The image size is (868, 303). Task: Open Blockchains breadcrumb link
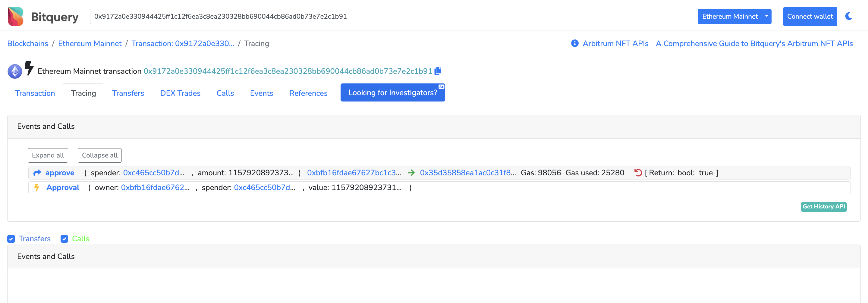click(x=28, y=43)
